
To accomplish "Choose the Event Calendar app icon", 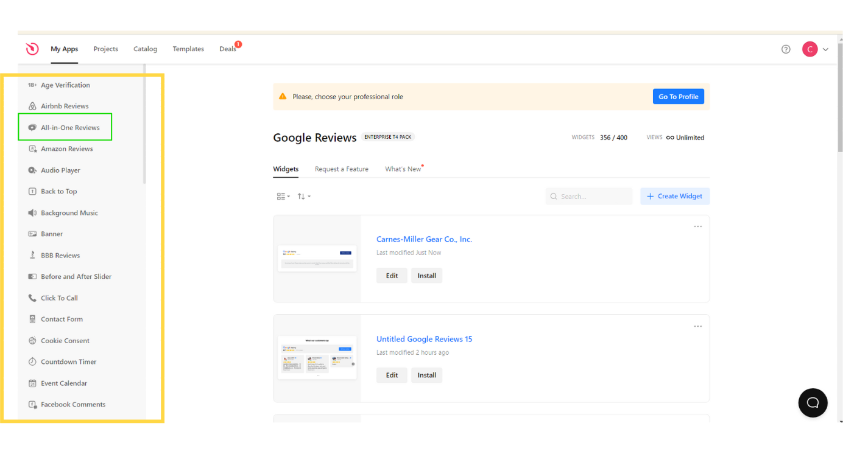I will click(x=32, y=383).
